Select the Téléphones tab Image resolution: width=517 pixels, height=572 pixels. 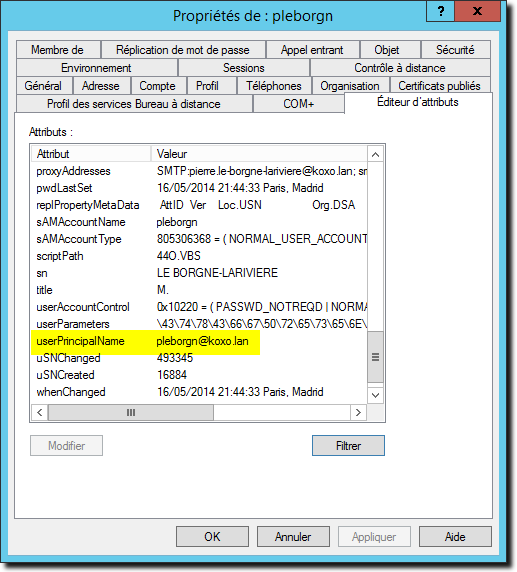click(274, 86)
